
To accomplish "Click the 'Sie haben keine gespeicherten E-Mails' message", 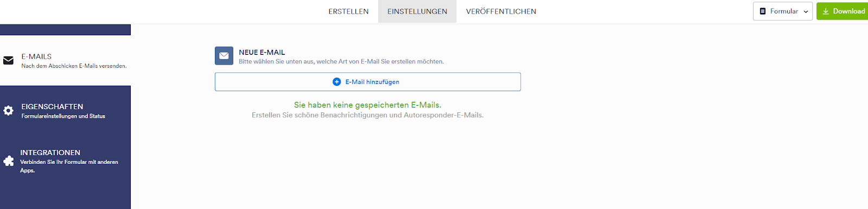I will click(x=367, y=105).
